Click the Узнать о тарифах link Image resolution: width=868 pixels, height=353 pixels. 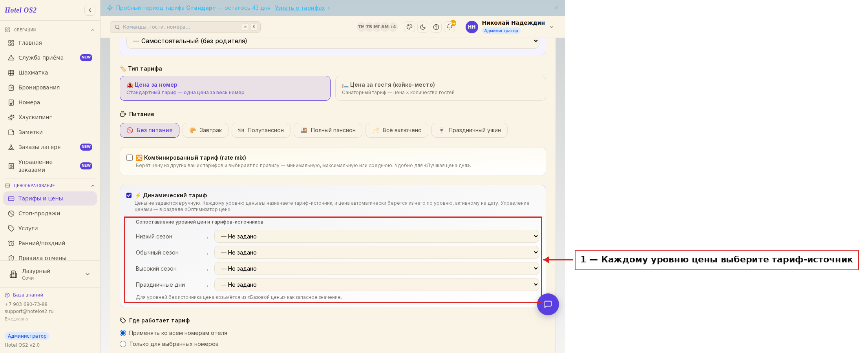(300, 8)
